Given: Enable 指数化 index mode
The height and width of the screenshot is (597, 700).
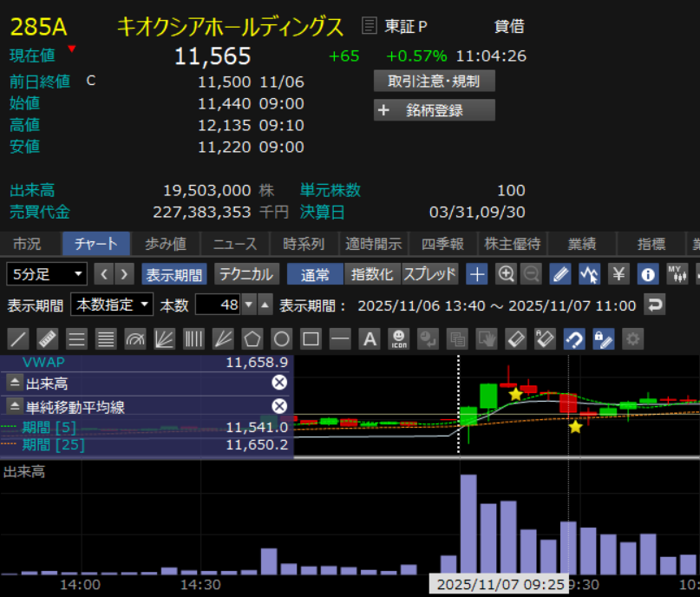Looking at the screenshot, I should [x=371, y=274].
